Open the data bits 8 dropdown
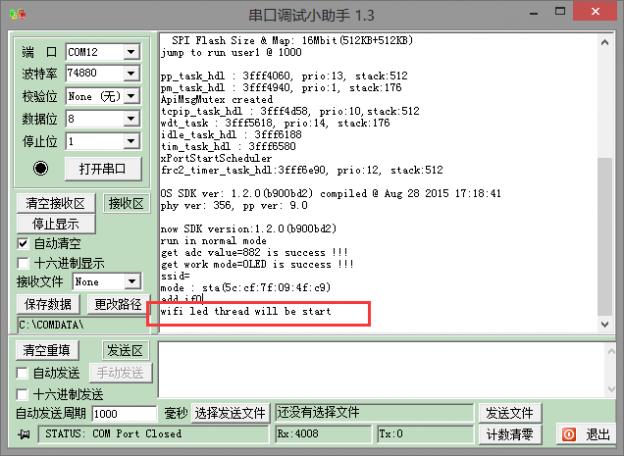This screenshot has width=624, height=456. coord(131,119)
